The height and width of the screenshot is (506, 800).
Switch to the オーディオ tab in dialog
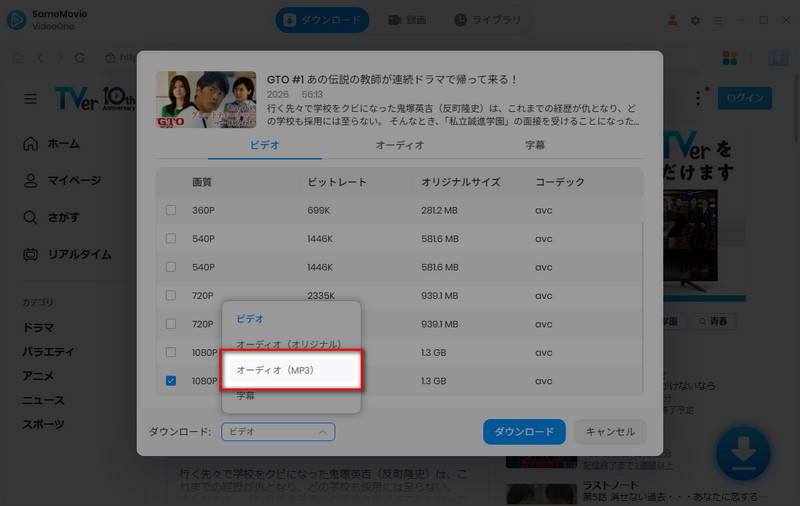400,145
